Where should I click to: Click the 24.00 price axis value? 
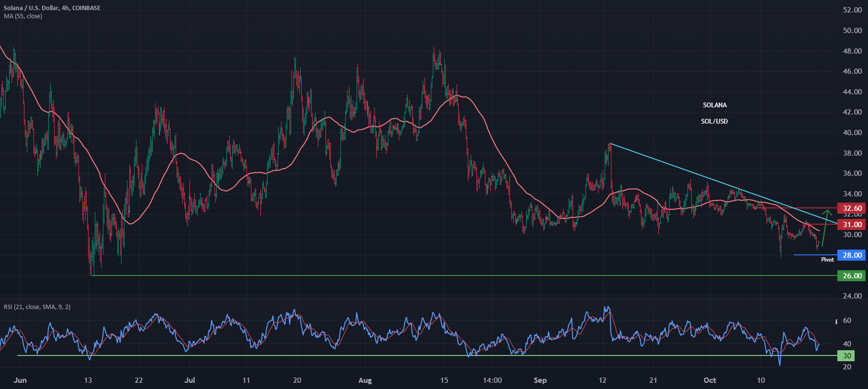[852, 296]
